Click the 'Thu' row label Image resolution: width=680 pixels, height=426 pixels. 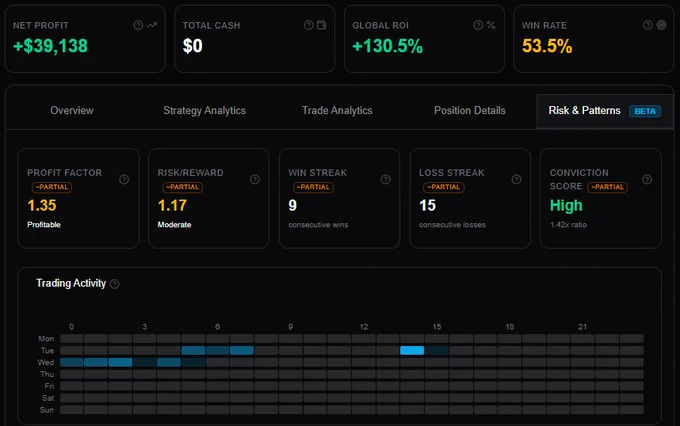click(x=47, y=374)
